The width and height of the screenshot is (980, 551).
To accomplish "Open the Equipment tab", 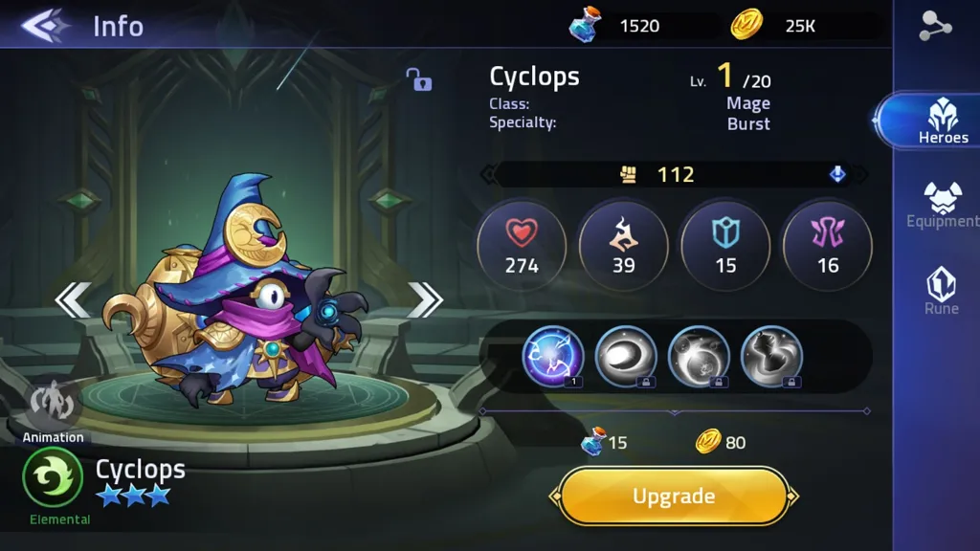I will click(943, 205).
